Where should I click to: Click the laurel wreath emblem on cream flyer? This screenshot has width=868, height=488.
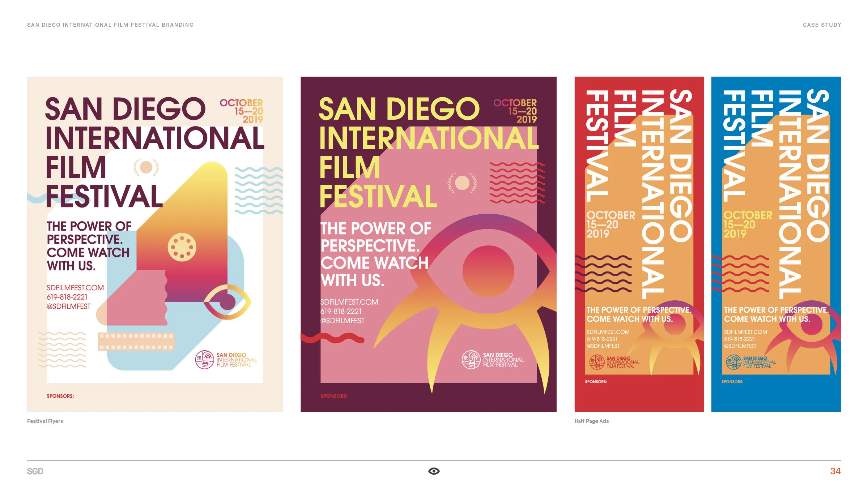coord(146,167)
